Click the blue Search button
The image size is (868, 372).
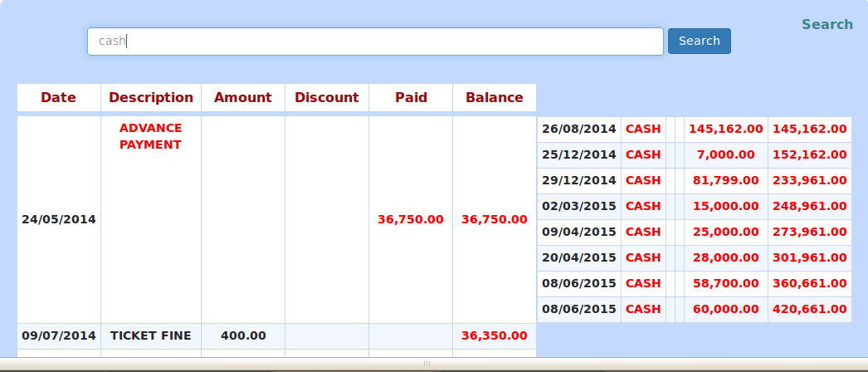[700, 41]
